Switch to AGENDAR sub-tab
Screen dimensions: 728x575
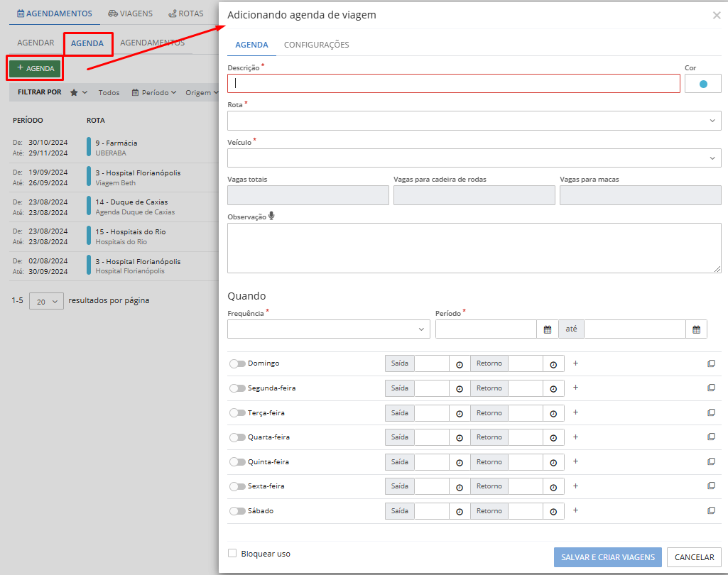36,43
